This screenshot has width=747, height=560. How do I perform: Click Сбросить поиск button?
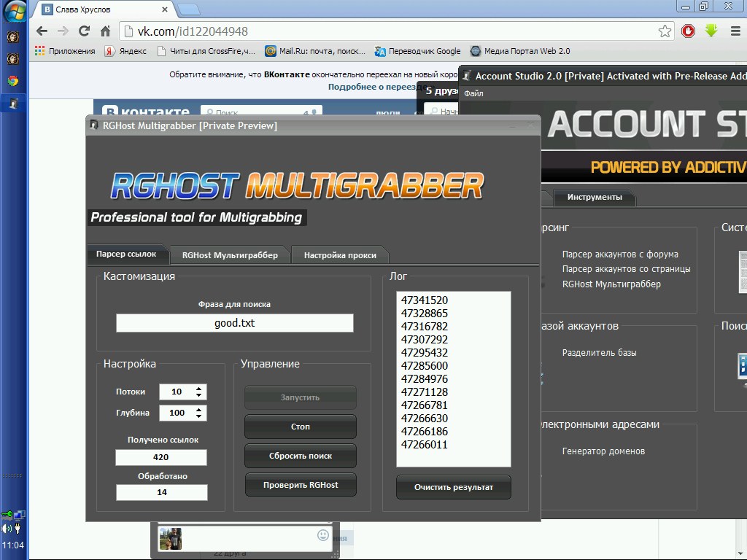(x=300, y=456)
